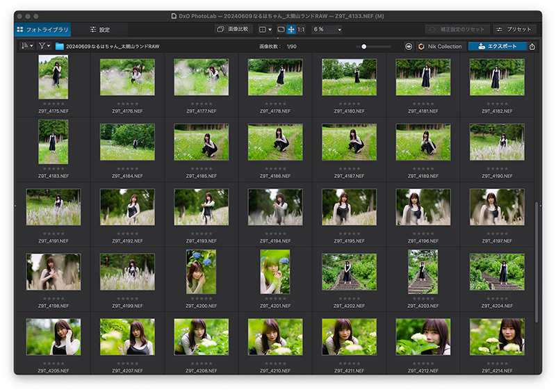Click the 画像比較 compare button
This screenshot has width=556, height=392.
[x=233, y=29]
